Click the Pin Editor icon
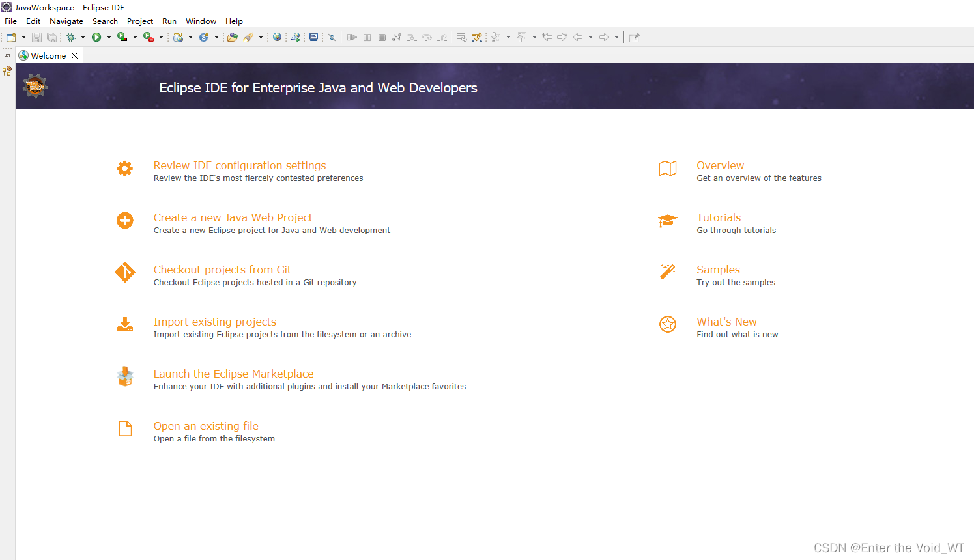Viewport: 974px width, 560px height. click(634, 37)
